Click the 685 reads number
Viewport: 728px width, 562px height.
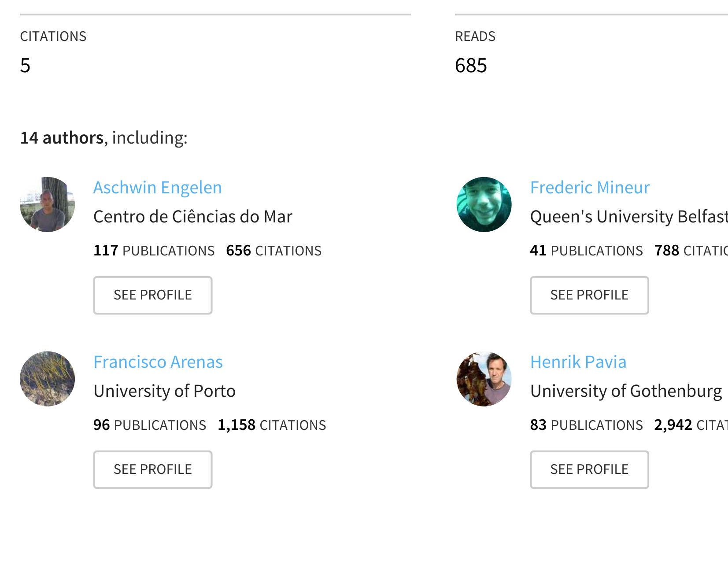click(471, 66)
